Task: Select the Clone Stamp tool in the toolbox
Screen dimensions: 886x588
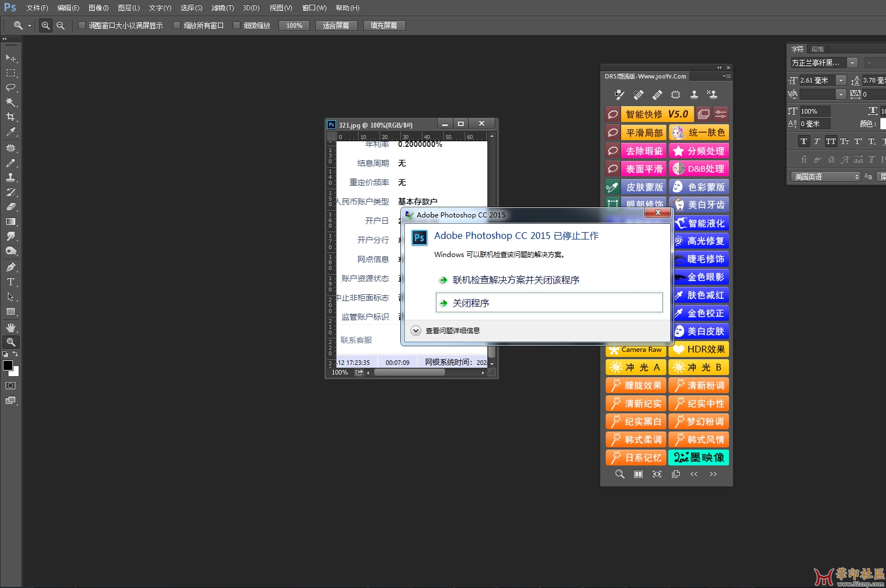Action: 11,177
